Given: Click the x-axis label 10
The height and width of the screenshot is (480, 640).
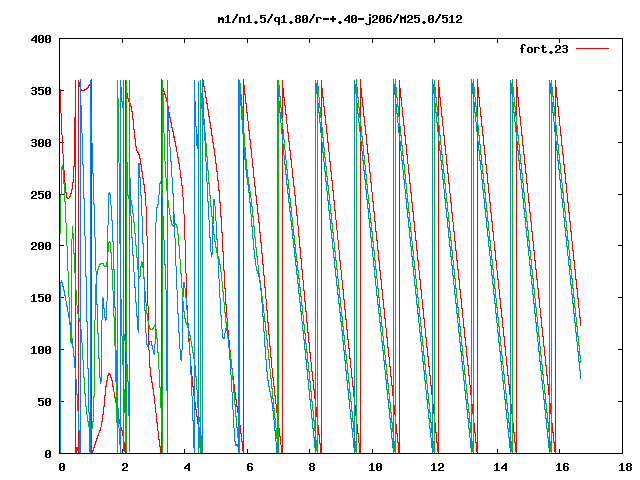Looking at the screenshot, I should (375, 467).
